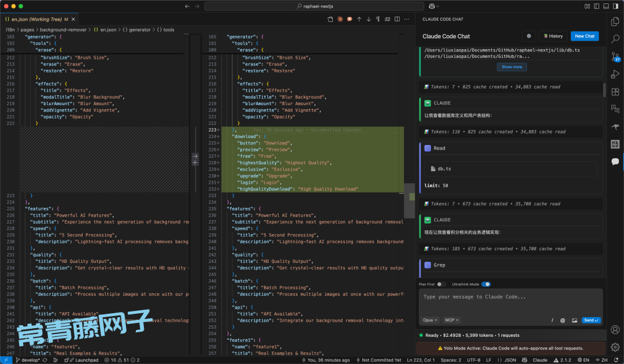The width and height of the screenshot is (624, 364).
Task: Open the settings gear in Claude Code Chat
Action: [529, 36]
